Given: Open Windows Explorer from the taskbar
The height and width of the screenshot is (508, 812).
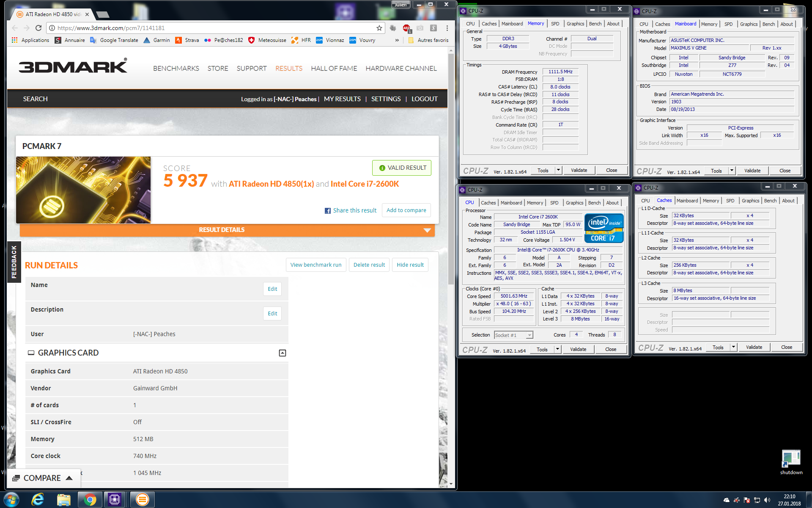Looking at the screenshot, I should pos(64,500).
